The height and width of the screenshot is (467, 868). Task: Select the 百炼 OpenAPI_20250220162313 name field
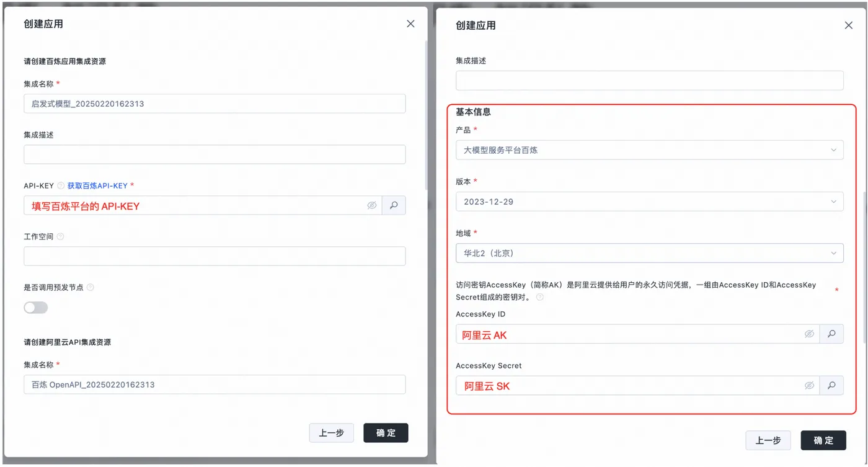pos(215,385)
